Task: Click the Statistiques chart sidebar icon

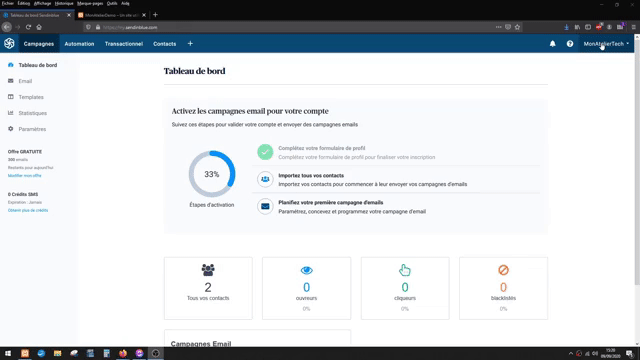Action: point(11,113)
